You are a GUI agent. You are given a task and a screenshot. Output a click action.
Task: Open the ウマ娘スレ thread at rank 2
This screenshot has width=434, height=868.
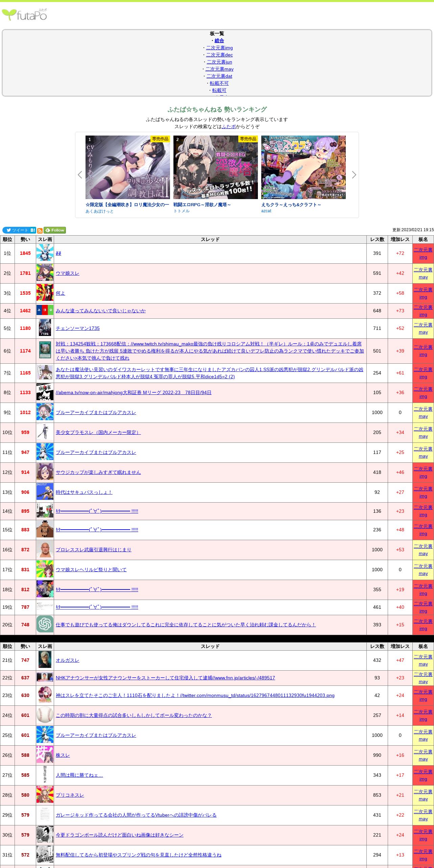coord(68,273)
